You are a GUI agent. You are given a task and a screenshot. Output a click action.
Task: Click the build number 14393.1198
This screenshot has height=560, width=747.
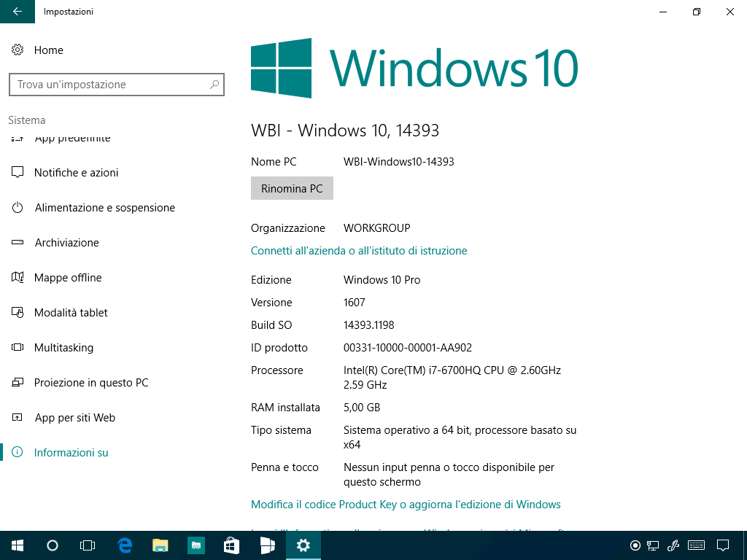click(x=368, y=325)
